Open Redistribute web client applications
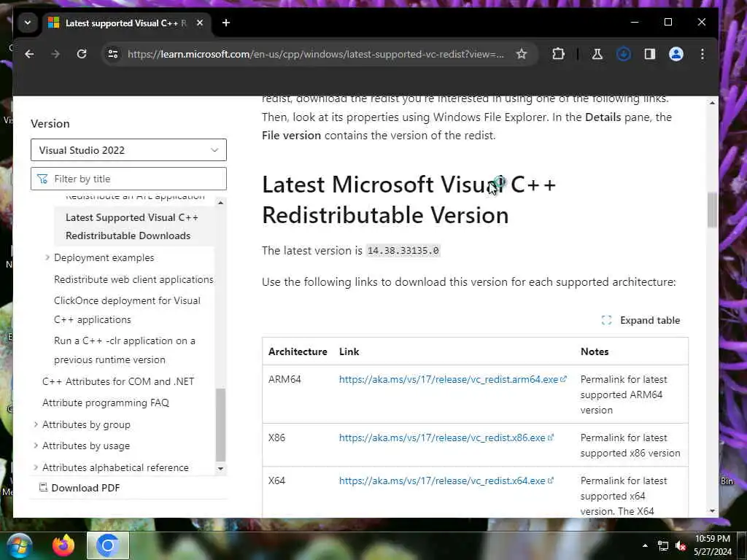This screenshot has height=560, width=747. 133,279
